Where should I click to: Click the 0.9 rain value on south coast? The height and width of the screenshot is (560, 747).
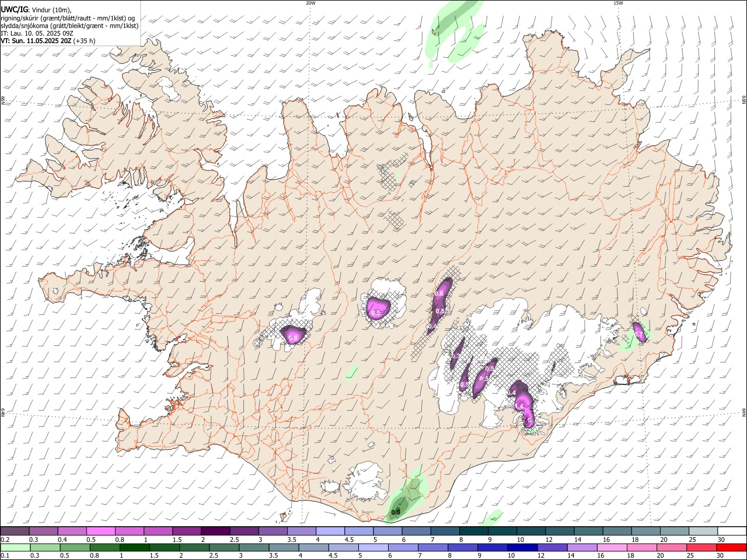point(396,512)
